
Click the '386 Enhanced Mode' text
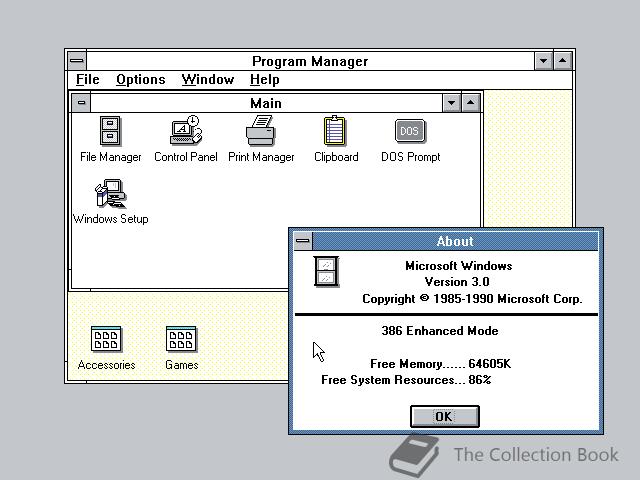440,331
